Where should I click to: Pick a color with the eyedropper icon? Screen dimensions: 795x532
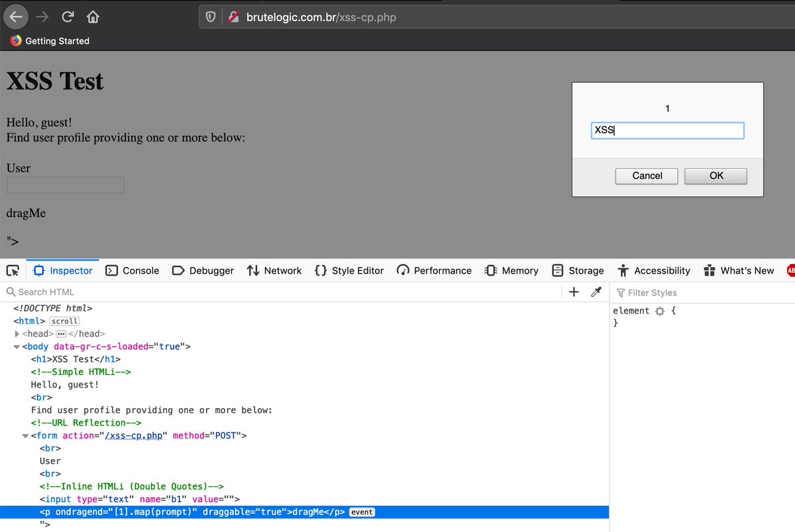(x=596, y=292)
